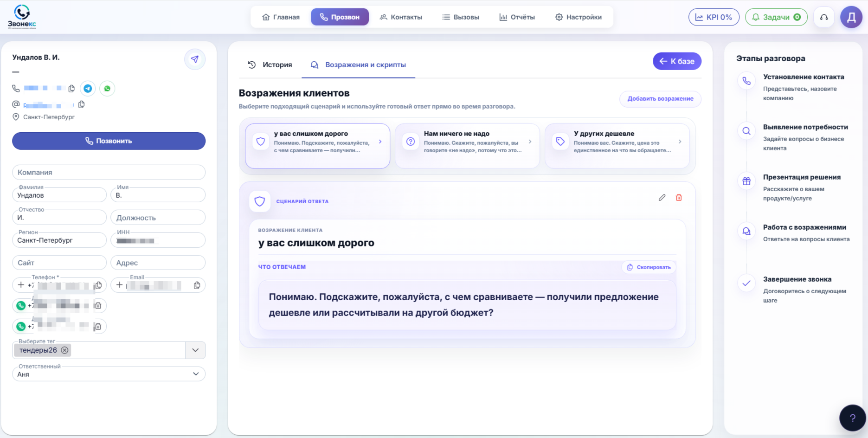Expand the 'У вас слишком дорого' card chevron
This screenshot has height=438, width=868.
click(x=380, y=142)
